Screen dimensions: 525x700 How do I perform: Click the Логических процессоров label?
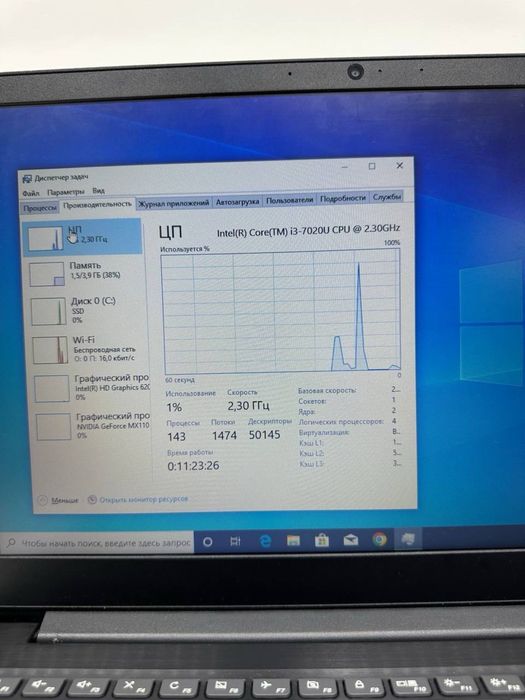[x=341, y=422]
